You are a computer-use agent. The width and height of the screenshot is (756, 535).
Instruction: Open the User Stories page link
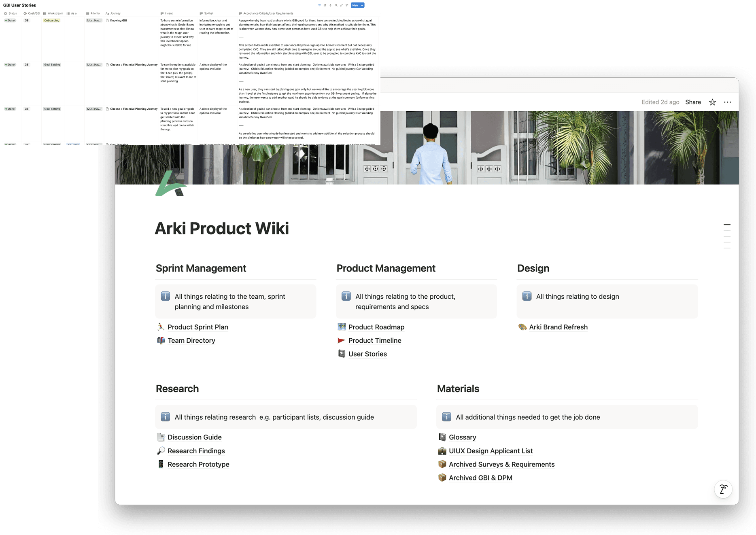click(x=367, y=354)
